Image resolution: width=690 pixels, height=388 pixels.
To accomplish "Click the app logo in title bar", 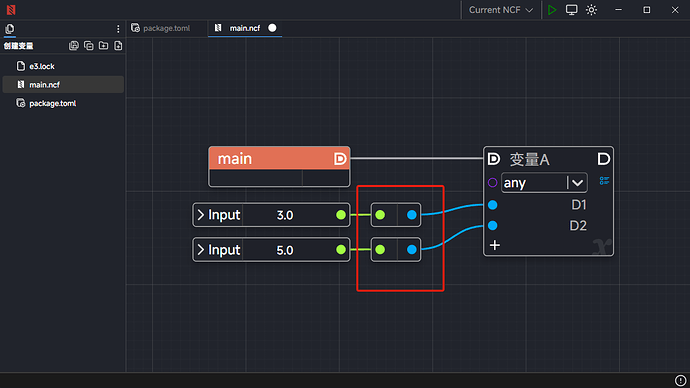I will [x=11, y=10].
